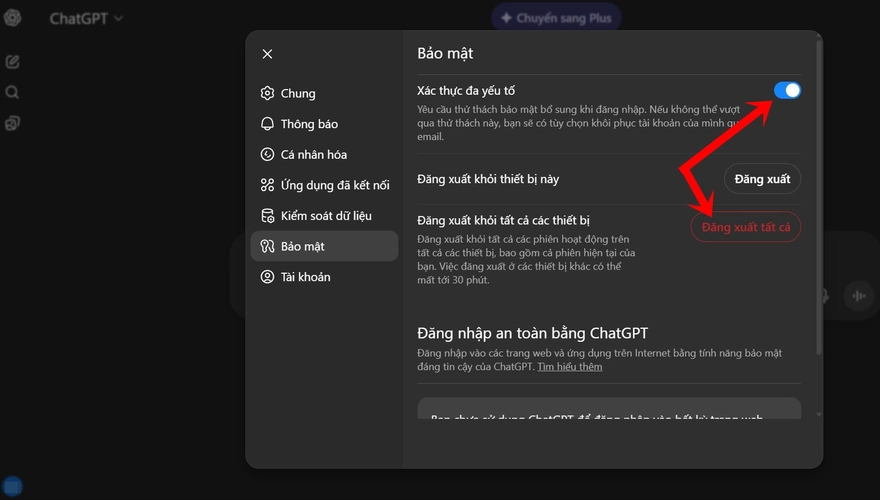Click the Chung gear icon
This screenshot has height=500, width=880.
coord(268,93)
